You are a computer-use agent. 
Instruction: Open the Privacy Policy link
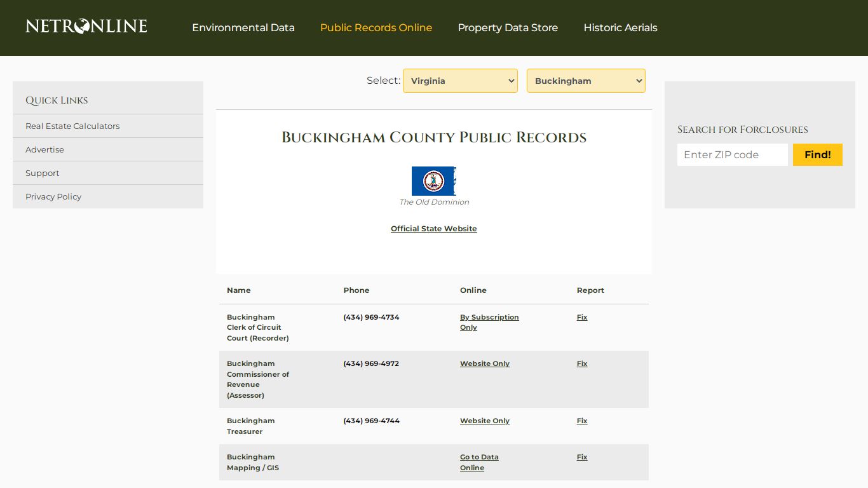coord(53,196)
